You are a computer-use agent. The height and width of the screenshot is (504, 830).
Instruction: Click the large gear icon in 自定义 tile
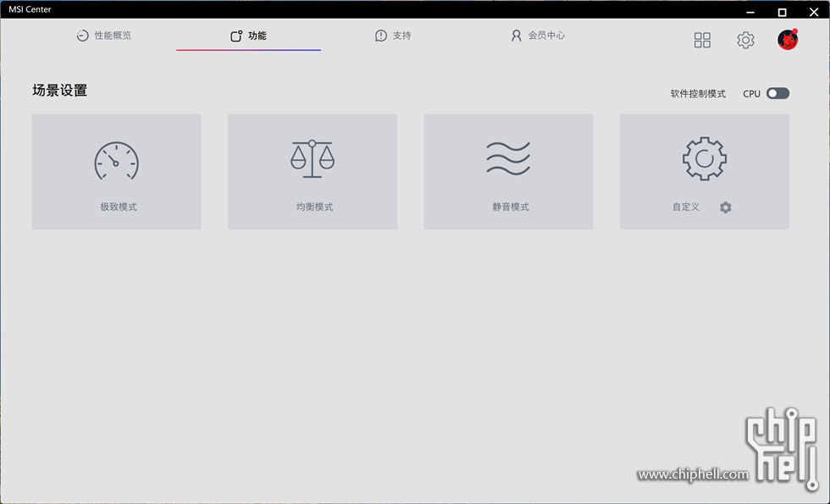(x=705, y=158)
